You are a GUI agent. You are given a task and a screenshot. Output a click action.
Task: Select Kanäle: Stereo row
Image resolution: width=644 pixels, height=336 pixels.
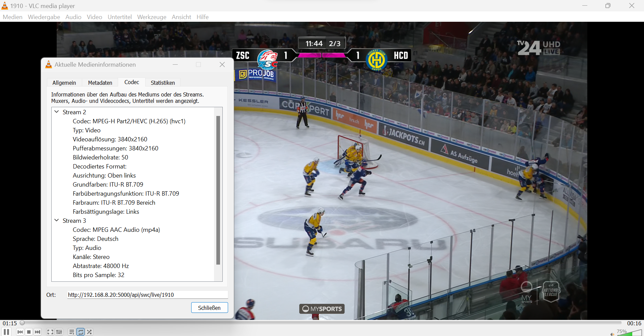(91, 257)
